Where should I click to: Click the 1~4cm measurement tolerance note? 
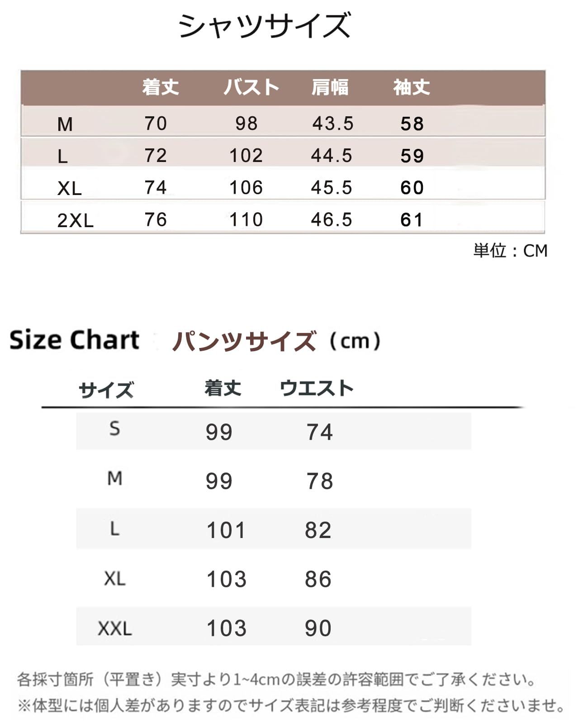point(276,680)
